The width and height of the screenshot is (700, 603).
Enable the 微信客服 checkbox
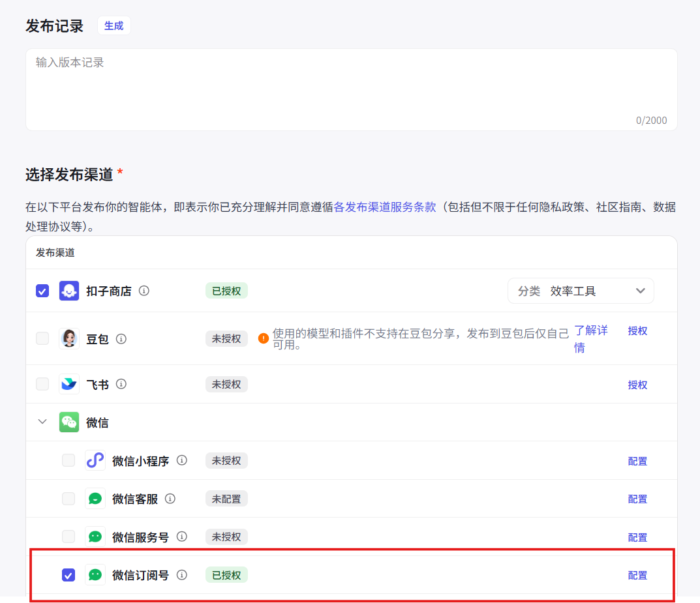coord(68,499)
